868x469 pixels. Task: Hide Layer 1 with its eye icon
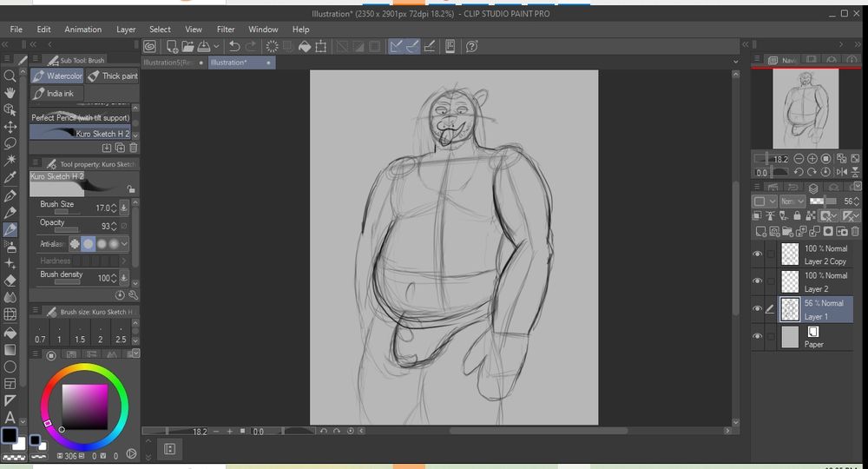(x=757, y=308)
